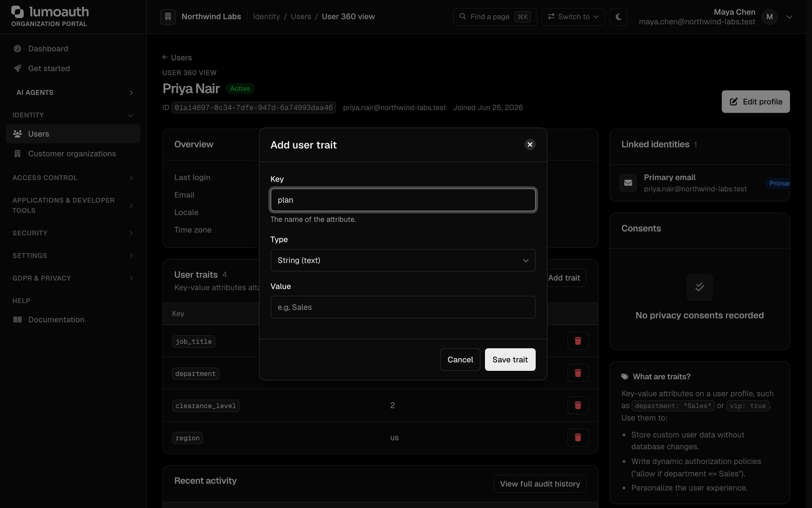Expand Applications & Developer Tools section
The height and width of the screenshot is (508, 812).
click(73, 205)
